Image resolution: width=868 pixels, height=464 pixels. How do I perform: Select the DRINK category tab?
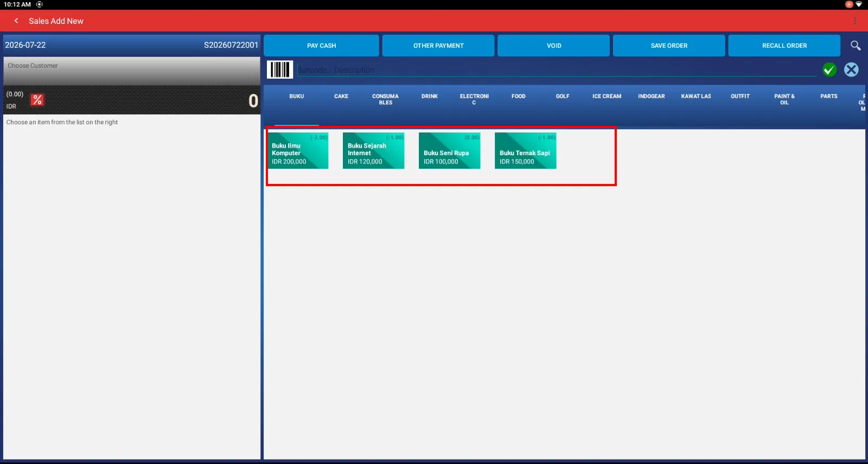[x=430, y=96]
